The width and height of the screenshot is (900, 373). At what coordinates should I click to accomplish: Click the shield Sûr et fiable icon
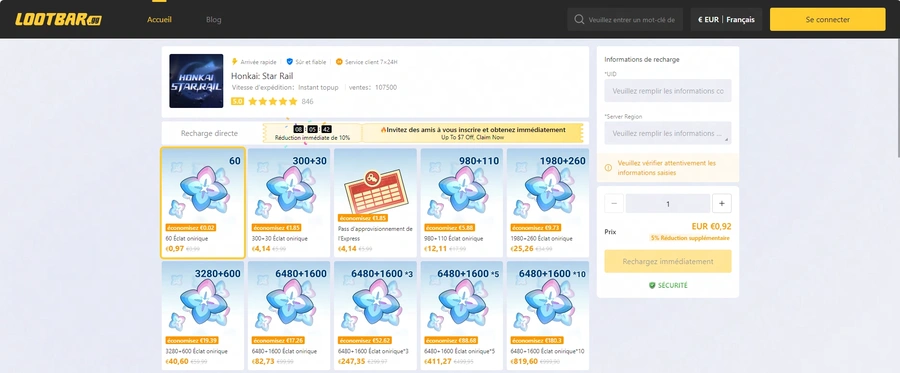point(289,62)
